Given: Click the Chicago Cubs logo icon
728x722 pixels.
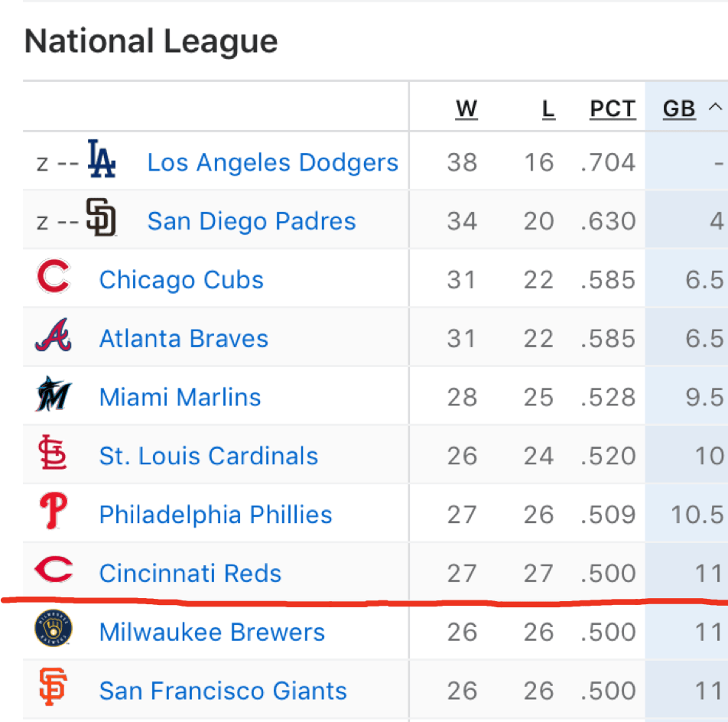Looking at the screenshot, I should [54, 278].
